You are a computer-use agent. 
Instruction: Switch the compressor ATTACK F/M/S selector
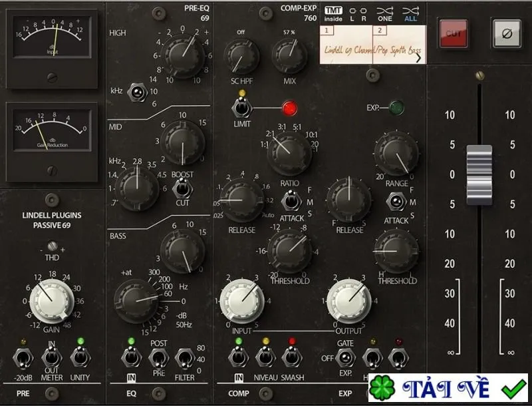[291, 201]
